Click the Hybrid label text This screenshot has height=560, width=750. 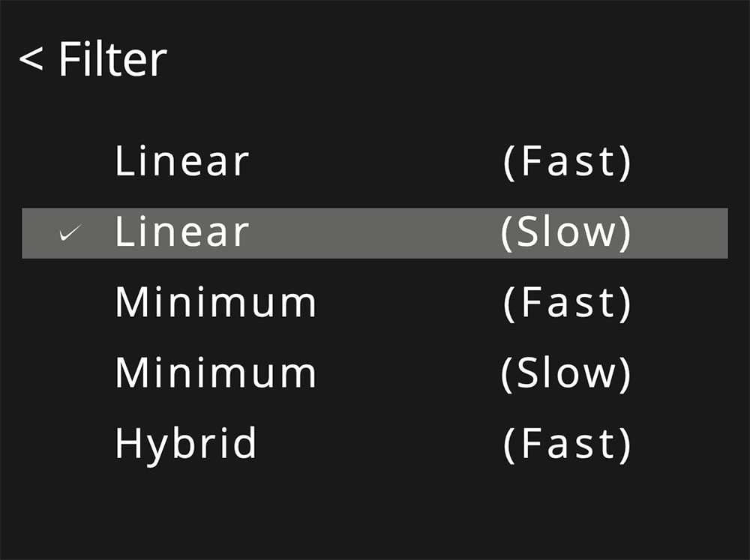click(185, 443)
